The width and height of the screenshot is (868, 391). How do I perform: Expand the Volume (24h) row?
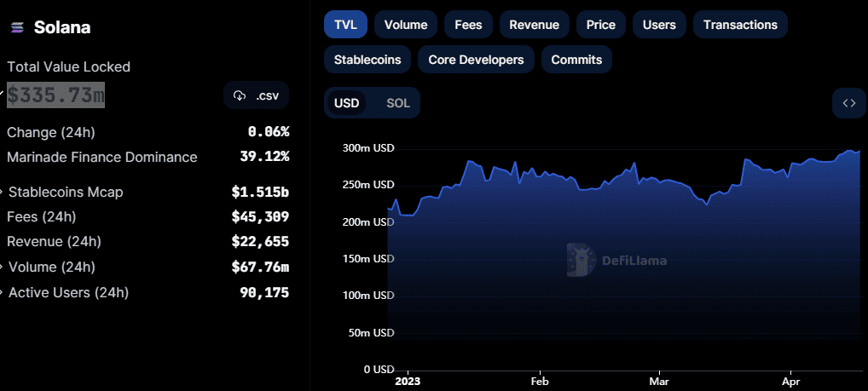(x=3, y=267)
